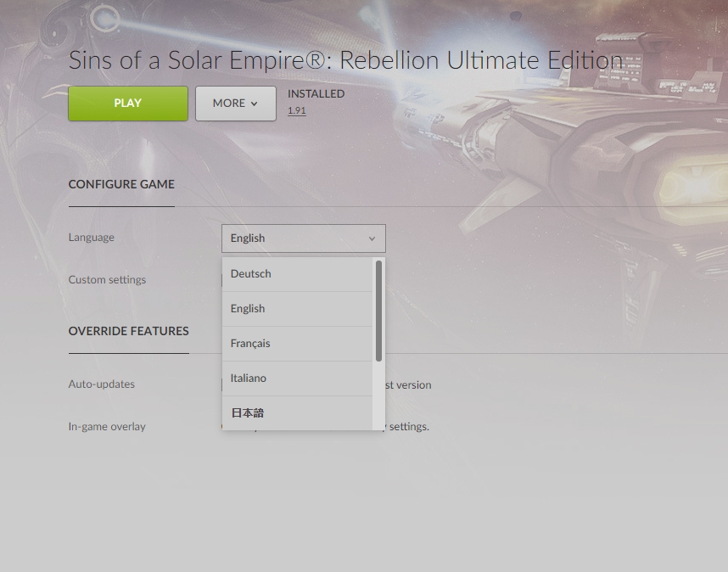Click the game title text
Image resolution: width=728 pixels, height=572 pixels.
[x=346, y=60]
